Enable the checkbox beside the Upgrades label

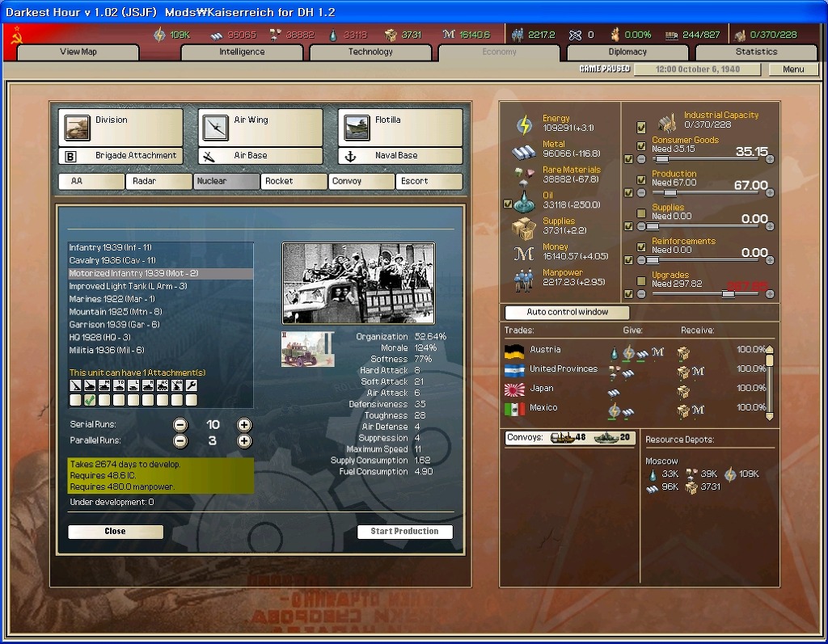click(x=641, y=281)
